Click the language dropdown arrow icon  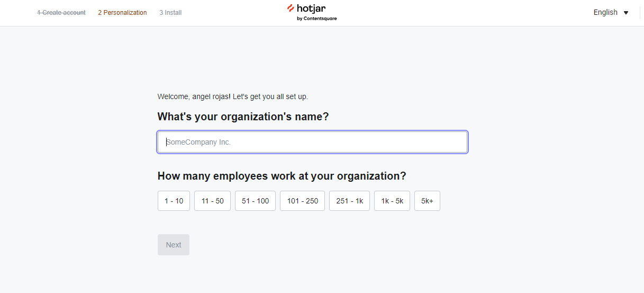[626, 13]
